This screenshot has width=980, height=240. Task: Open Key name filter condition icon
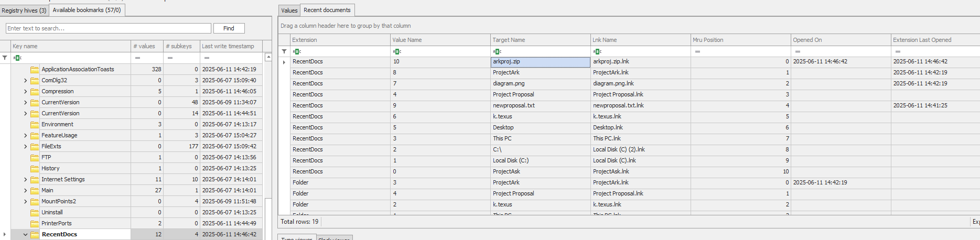pos(17,58)
